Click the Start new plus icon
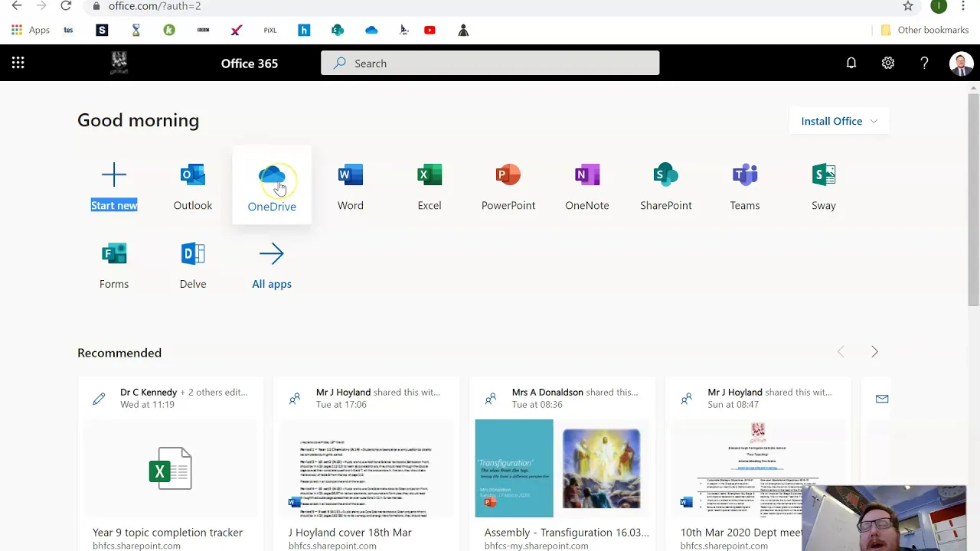This screenshot has width=980, height=551. click(114, 175)
